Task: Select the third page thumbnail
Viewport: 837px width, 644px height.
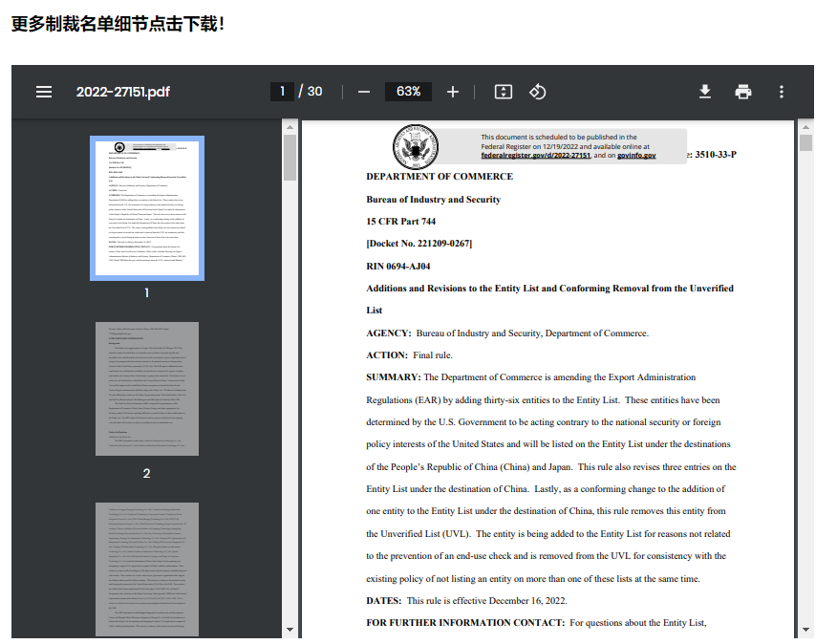Action: (x=147, y=569)
